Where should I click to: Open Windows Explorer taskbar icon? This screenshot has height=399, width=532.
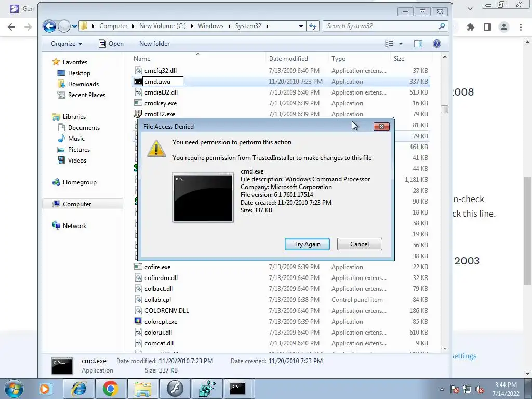click(142, 389)
